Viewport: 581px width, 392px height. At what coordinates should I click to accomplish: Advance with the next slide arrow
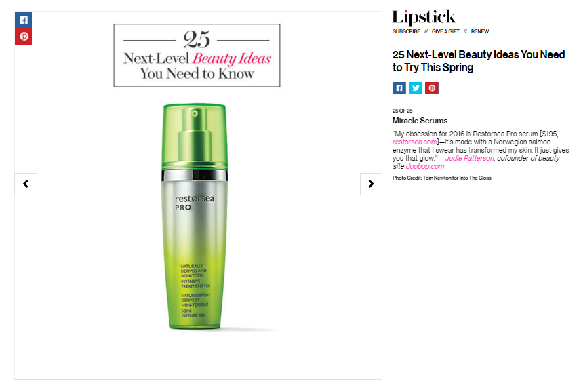click(371, 184)
